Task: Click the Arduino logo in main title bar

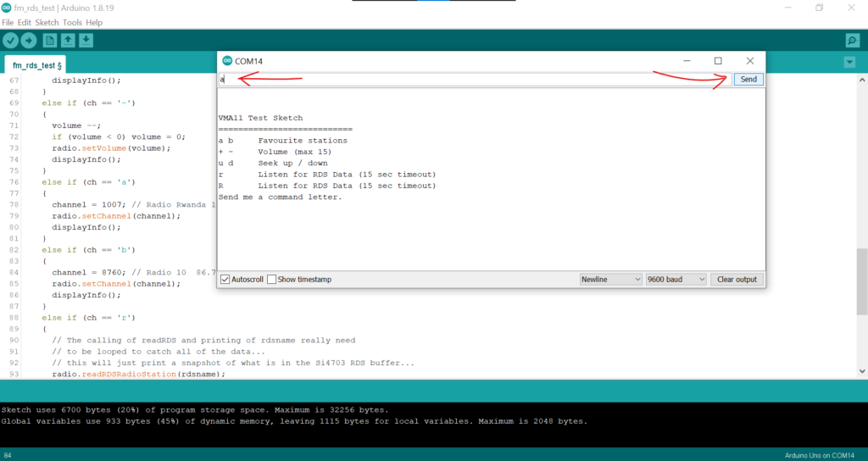Action: coord(7,8)
